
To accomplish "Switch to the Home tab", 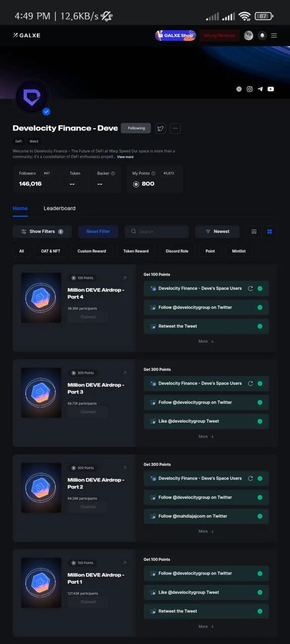I will pos(20,208).
